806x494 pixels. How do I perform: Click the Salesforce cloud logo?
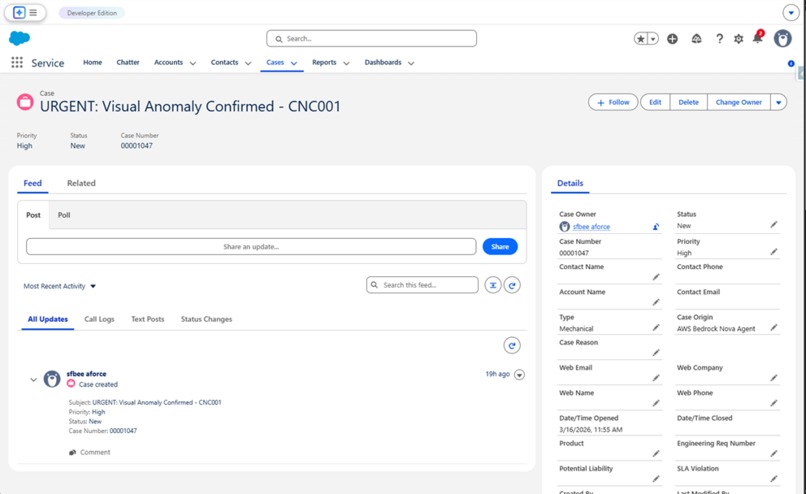pos(20,38)
